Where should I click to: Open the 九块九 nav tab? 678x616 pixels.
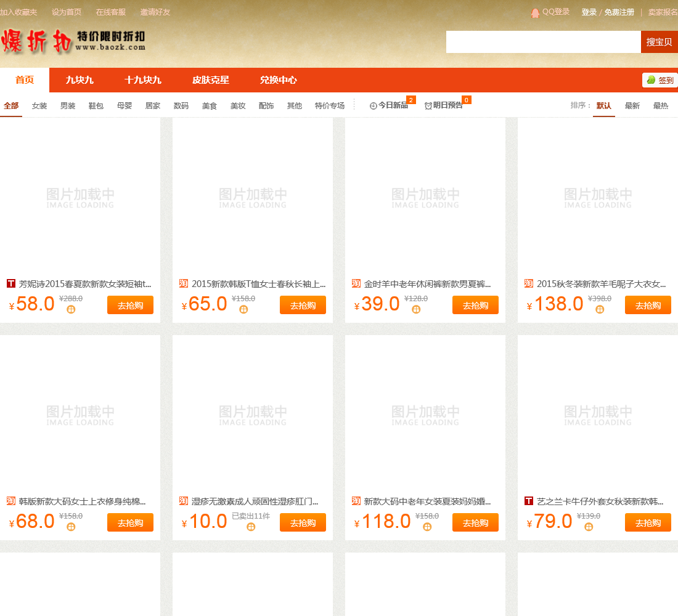[80, 80]
